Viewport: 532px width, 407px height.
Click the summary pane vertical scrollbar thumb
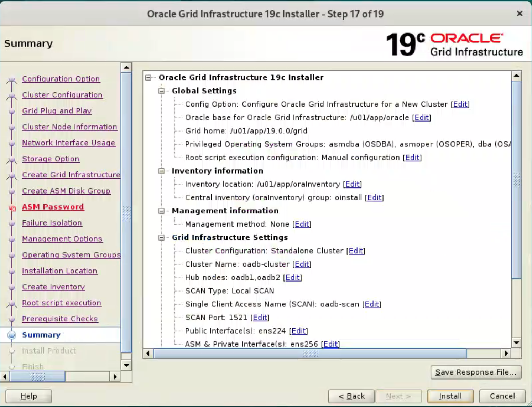(516, 180)
